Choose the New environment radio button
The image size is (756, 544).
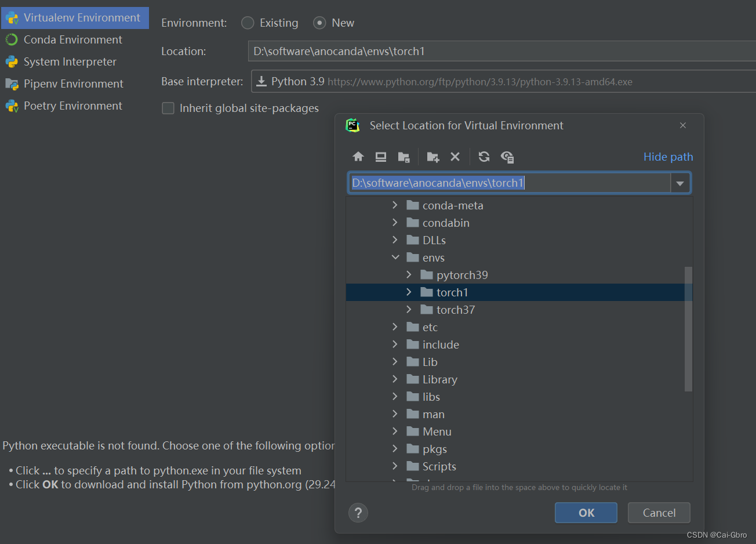[x=319, y=23]
